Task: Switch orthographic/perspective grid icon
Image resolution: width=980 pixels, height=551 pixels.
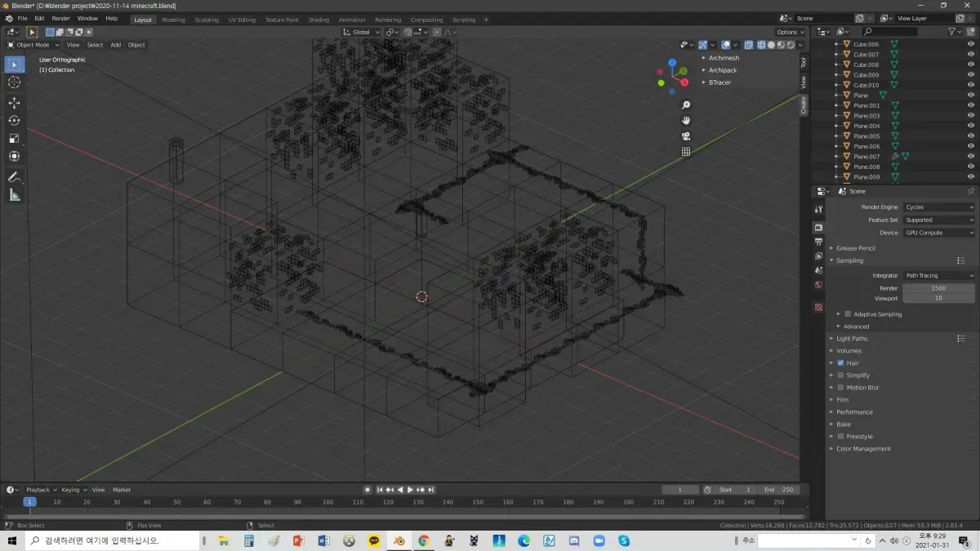Action: (686, 151)
